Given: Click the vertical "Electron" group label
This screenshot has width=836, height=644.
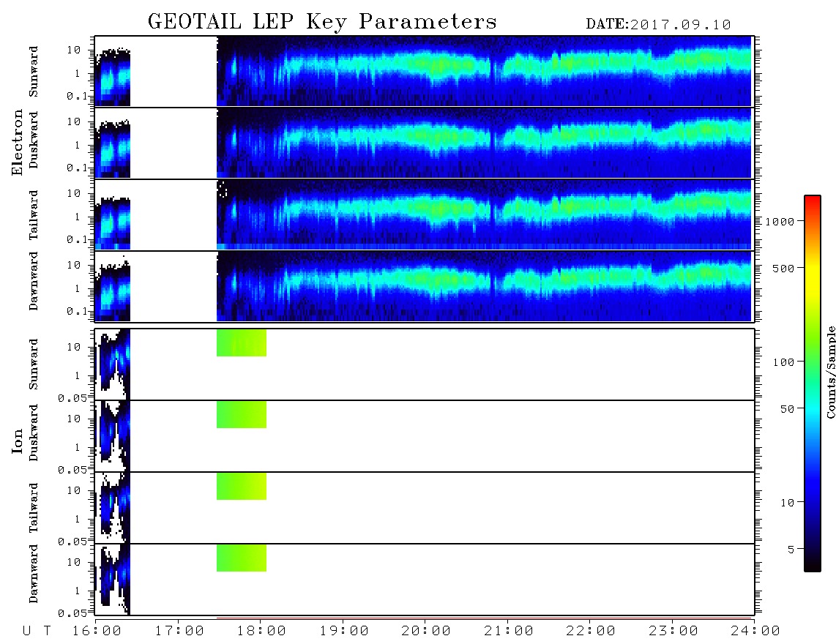Looking at the screenshot, I should [18, 143].
